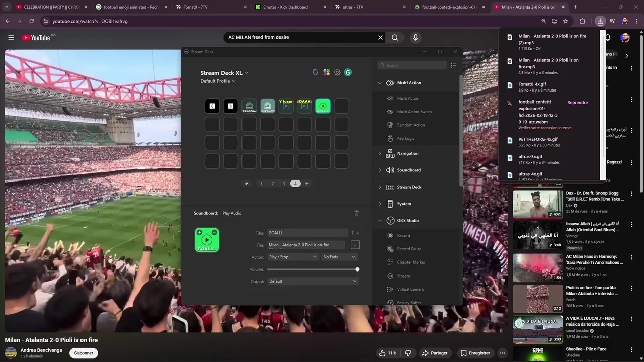Viewport: 644px width, 362px height.
Task: Select the green GOALLL key on the deck
Action: pyautogui.click(x=323, y=106)
